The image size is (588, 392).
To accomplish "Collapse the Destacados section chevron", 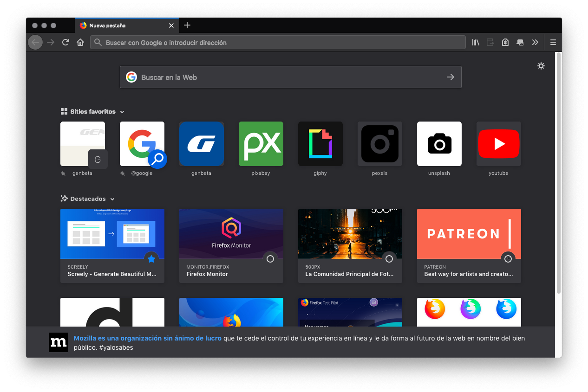I will [x=112, y=199].
